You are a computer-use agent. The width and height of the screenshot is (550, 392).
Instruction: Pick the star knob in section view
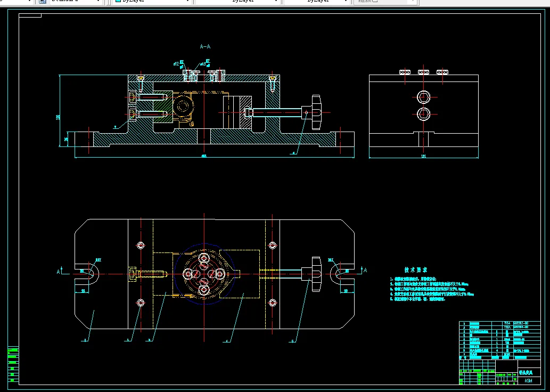click(x=317, y=111)
